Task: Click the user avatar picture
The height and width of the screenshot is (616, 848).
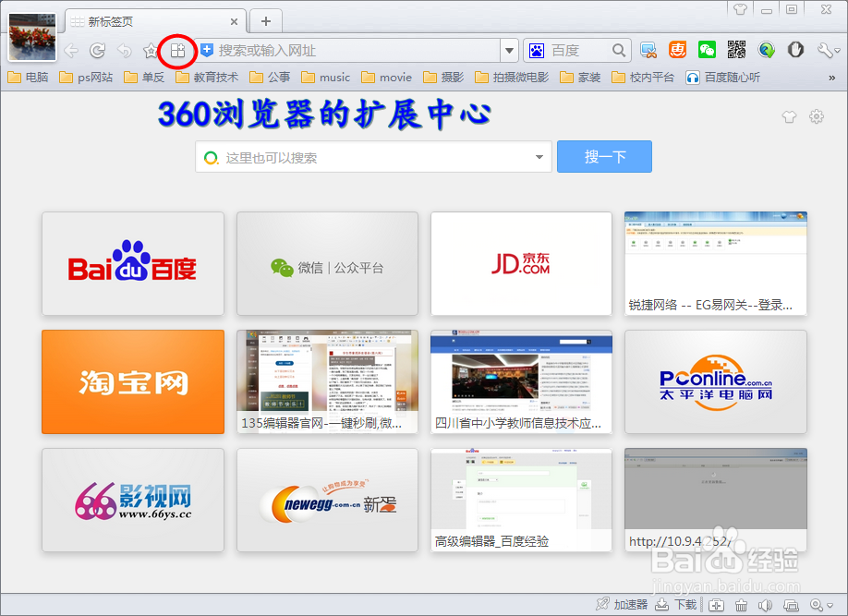Action: coord(32,37)
